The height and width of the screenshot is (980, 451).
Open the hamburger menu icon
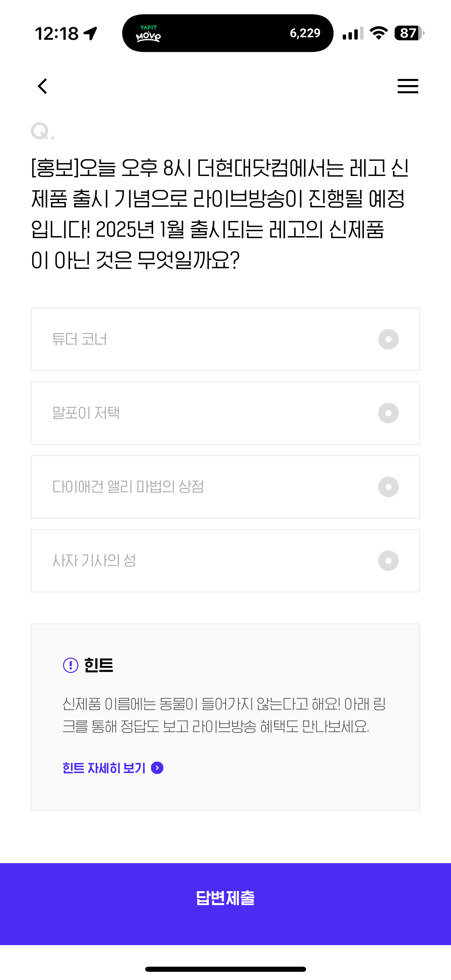(408, 86)
